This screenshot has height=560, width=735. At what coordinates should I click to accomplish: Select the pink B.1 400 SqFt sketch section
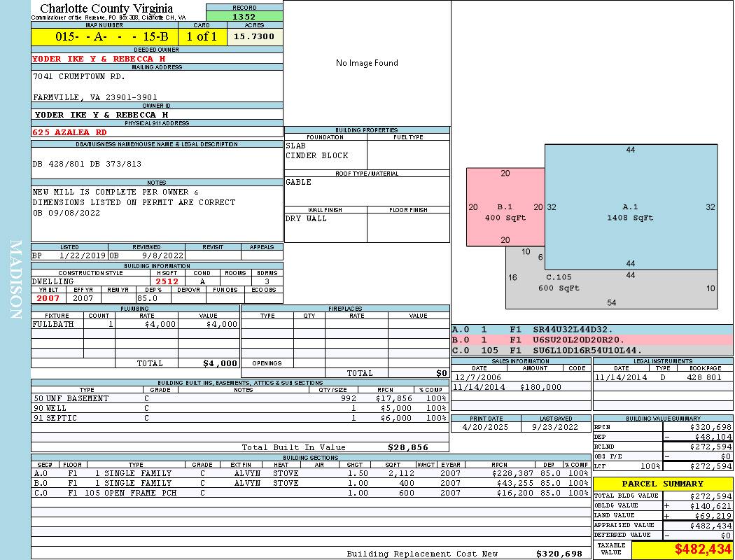(505, 212)
